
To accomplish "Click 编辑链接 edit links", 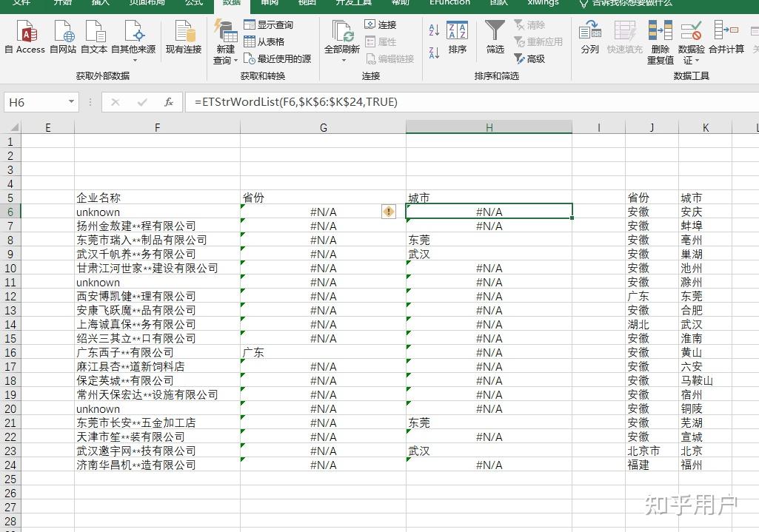I will 389,58.
